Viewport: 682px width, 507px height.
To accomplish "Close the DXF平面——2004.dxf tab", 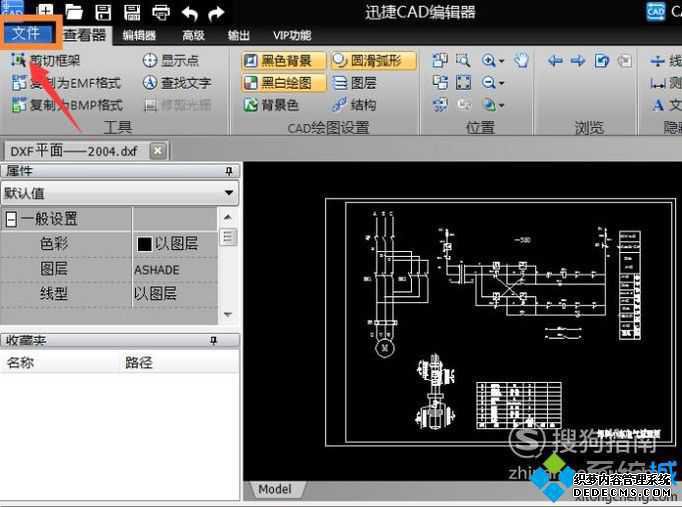I will point(158,151).
